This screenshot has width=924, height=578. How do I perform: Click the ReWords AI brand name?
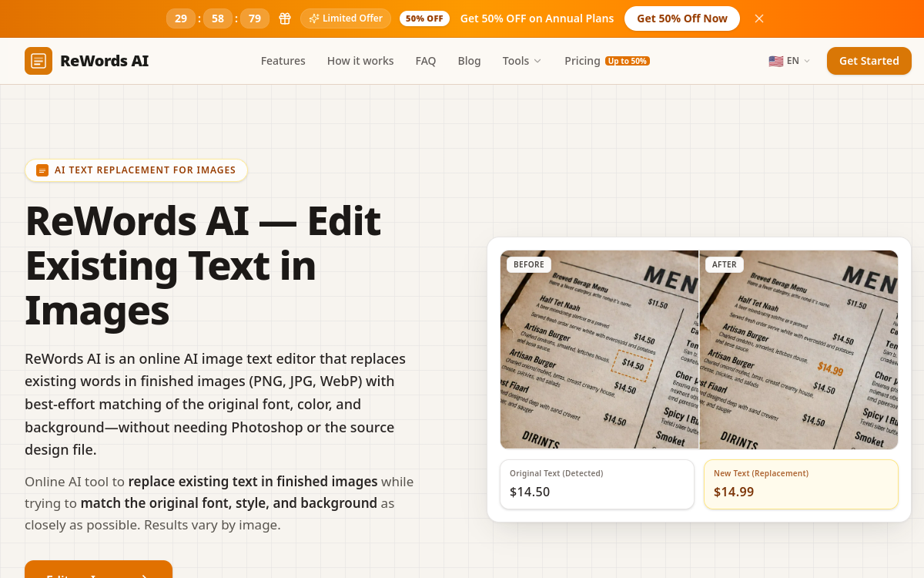(104, 61)
